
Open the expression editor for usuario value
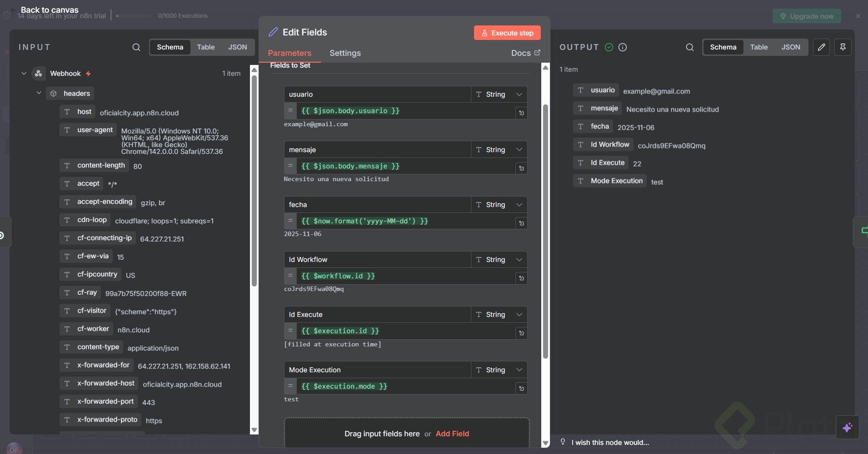tap(521, 113)
